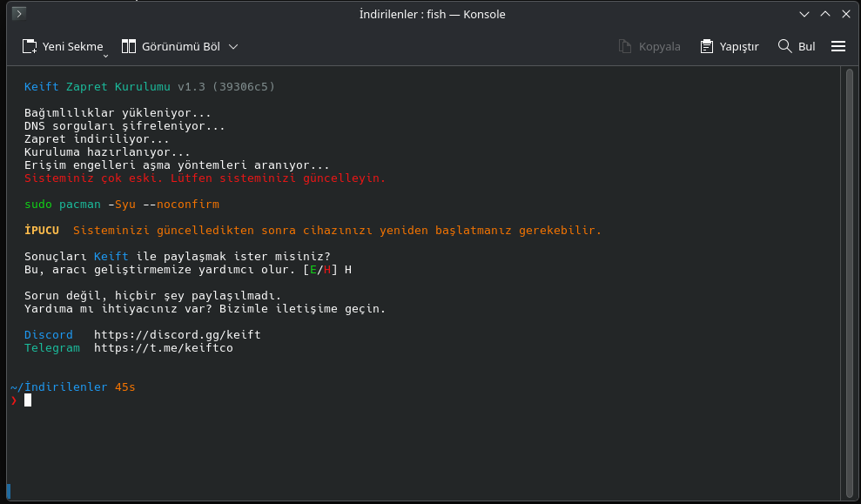
Task: Click the 'Keift Zapret Kurulumu' heading text
Action: 98,87
